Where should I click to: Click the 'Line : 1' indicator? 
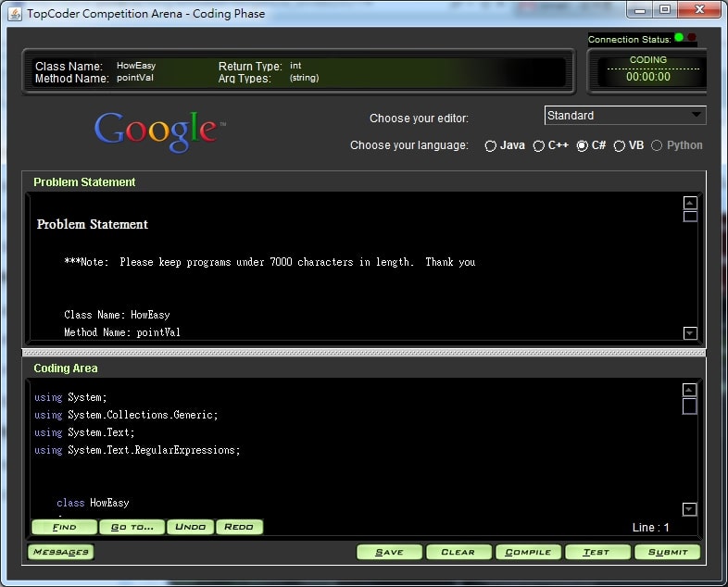(x=651, y=528)
